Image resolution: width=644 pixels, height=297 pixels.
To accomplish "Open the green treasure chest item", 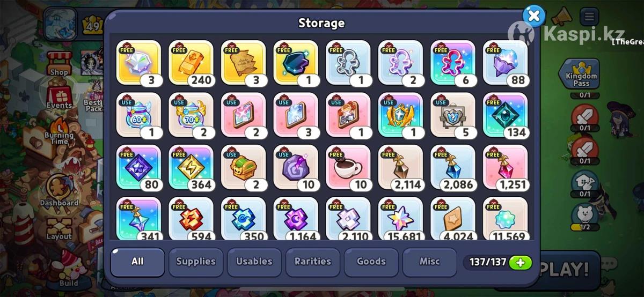I will (x=243, y=167).
